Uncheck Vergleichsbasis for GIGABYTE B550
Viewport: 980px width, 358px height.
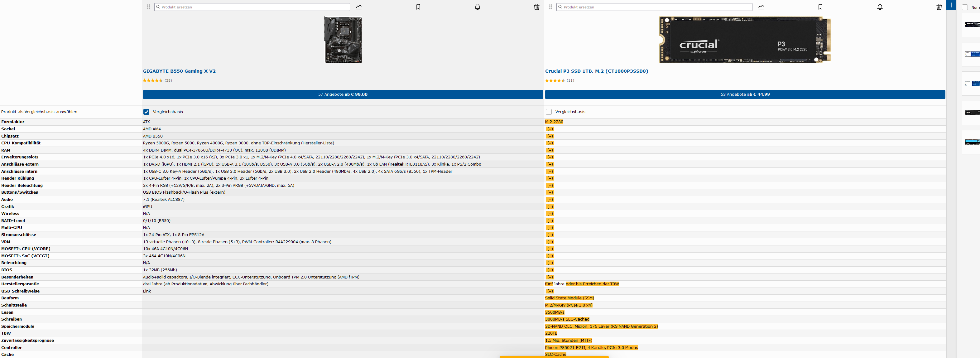[x=147, y=112]
